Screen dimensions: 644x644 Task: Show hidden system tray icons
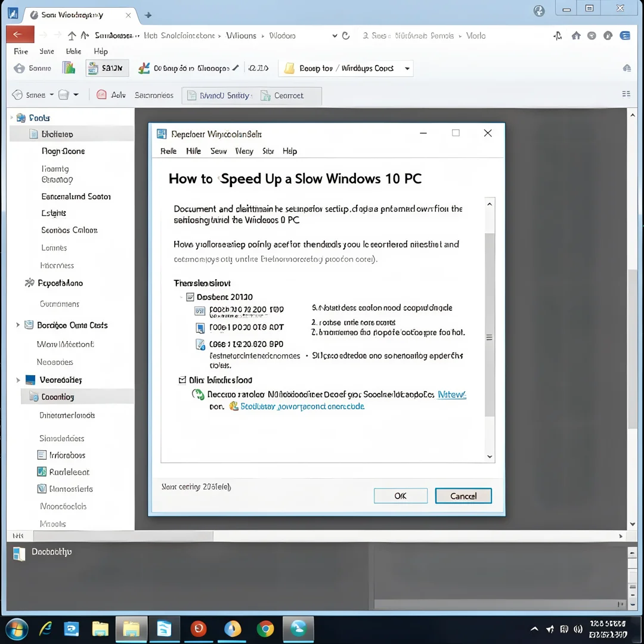pyautogui.click(x=534, y=629)
